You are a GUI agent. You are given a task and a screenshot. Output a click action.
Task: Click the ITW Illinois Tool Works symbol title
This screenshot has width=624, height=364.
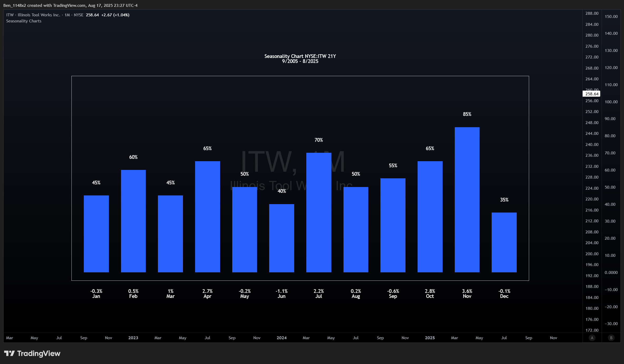tap(33, 15)
